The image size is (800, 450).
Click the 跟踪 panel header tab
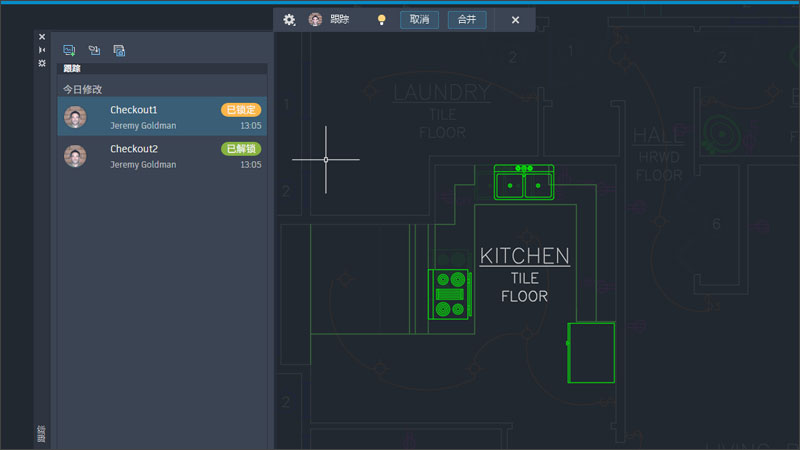(x=72, y=68)
